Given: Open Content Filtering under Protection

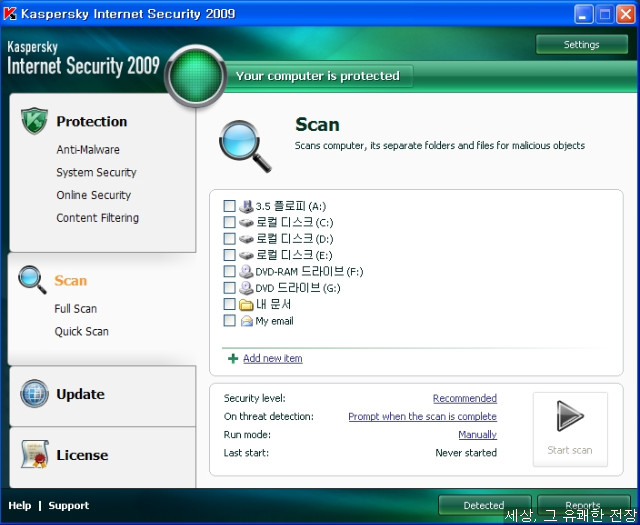Looking at the screenshot, I should pos(98,218).
